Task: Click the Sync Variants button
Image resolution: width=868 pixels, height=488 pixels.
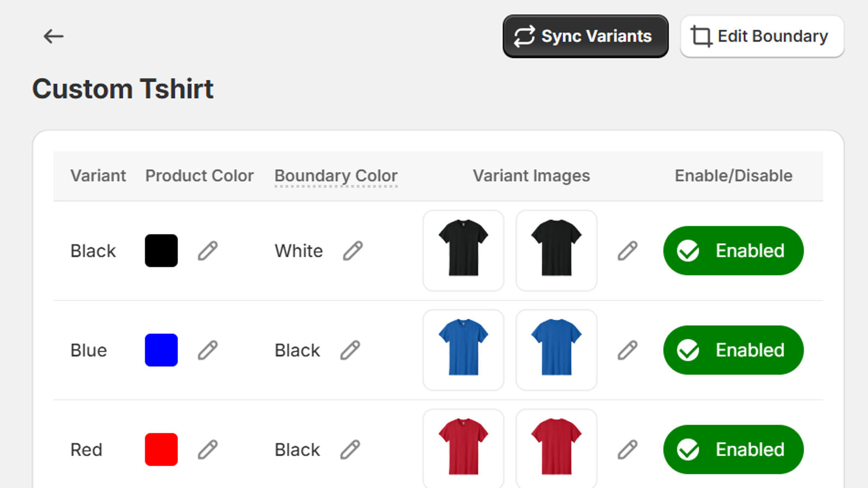Action: (x=585, y=36)
